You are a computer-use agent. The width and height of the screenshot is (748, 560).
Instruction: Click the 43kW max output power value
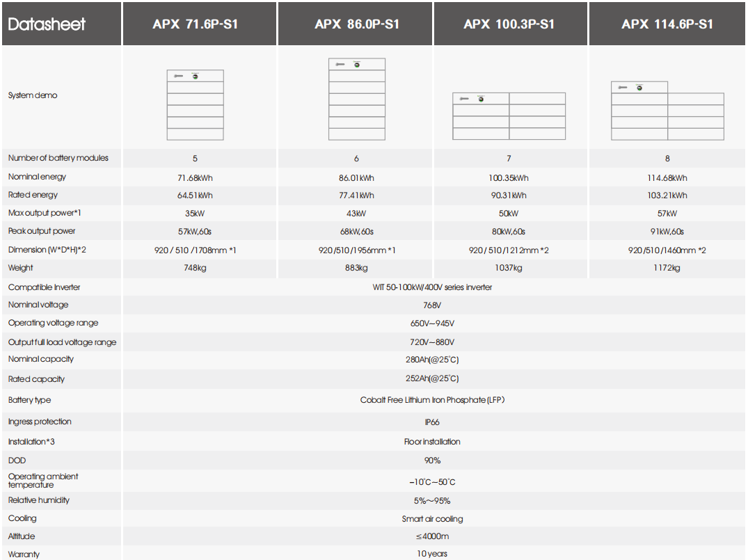(x=356, y=214)
